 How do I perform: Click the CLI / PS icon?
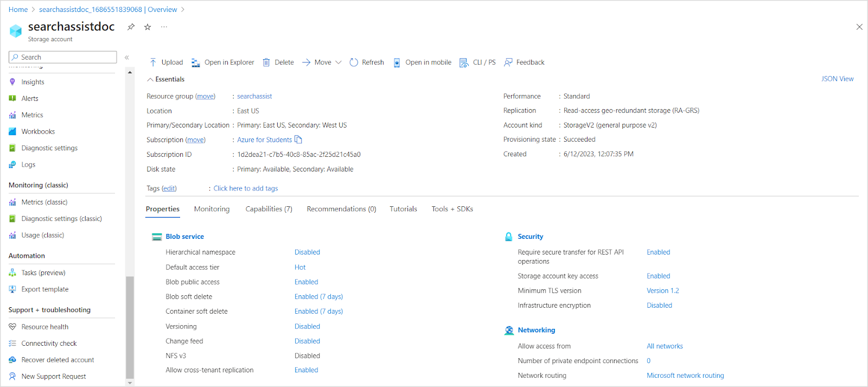pyautogui.click(x=464, y=62)
